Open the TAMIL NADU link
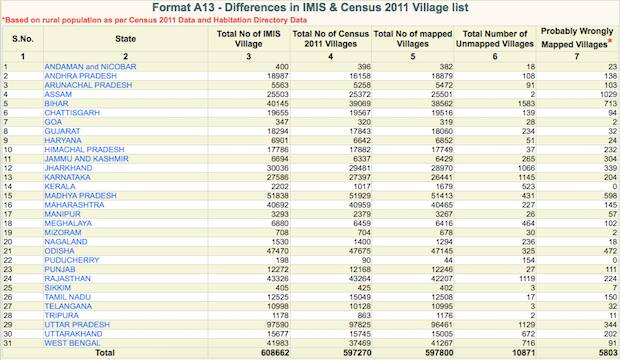Image resolution: width=620 pixels, height=360 pixels. coord(68,297)
